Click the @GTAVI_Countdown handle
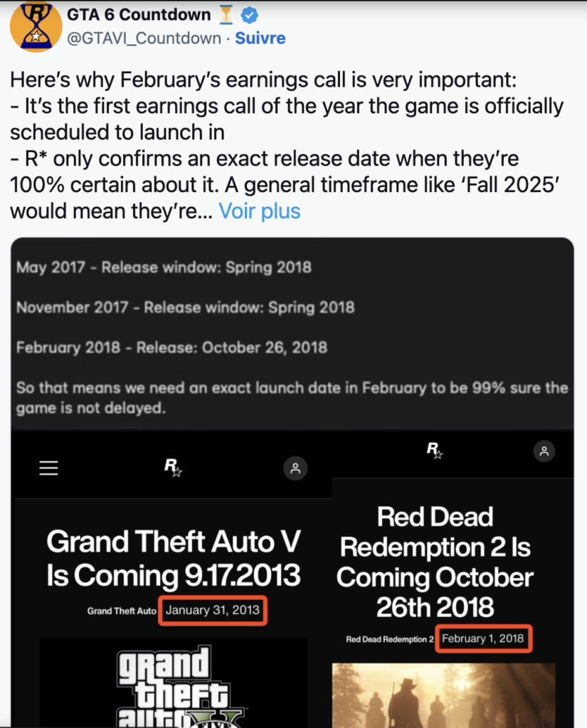The image size is (587, 728). [143, 38]
